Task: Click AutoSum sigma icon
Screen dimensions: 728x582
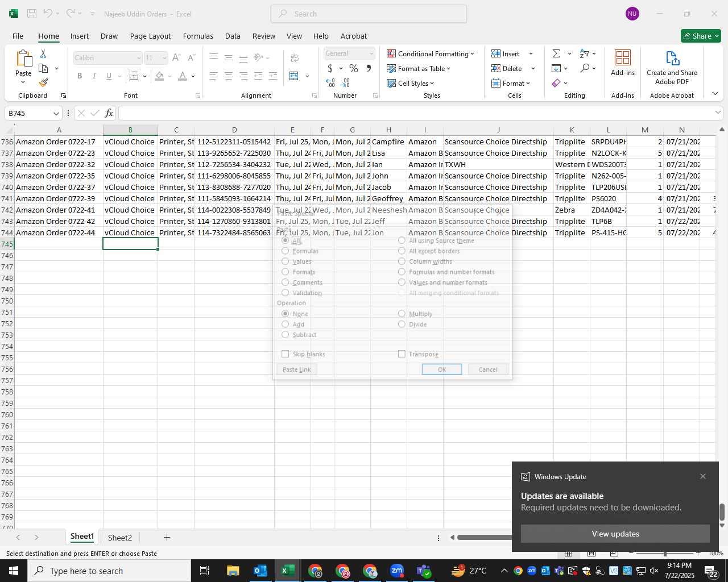Action: tap(556, 53)
